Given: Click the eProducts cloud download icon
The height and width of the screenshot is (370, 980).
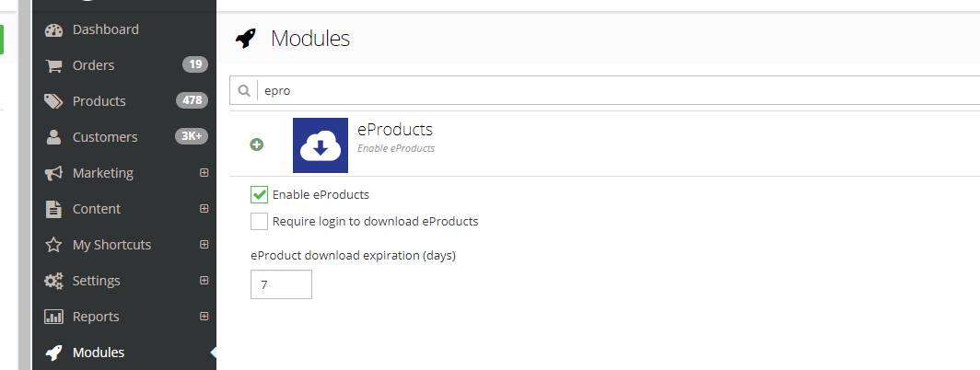Looking at the screenshot, I should pyautogui.click(x=320, y=145).
